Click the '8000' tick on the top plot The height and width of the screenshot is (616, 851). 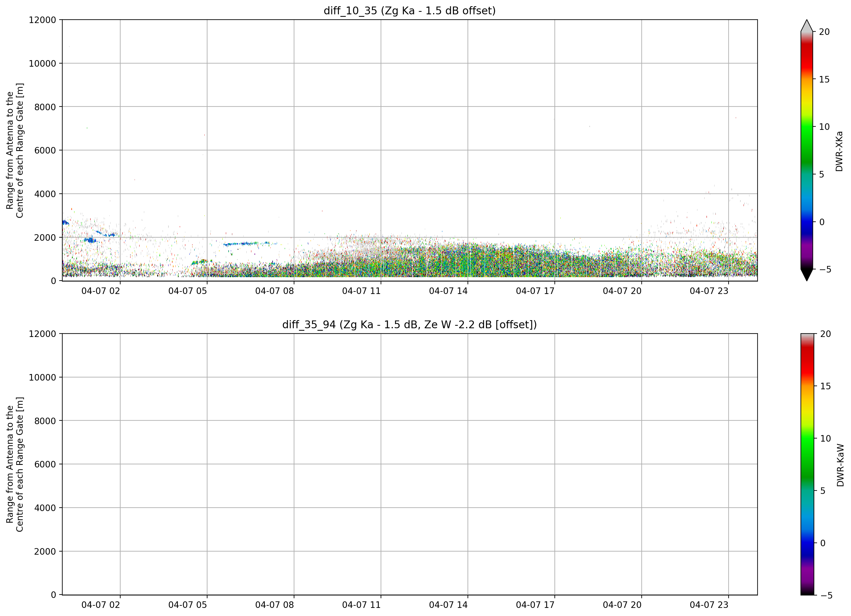45,107
